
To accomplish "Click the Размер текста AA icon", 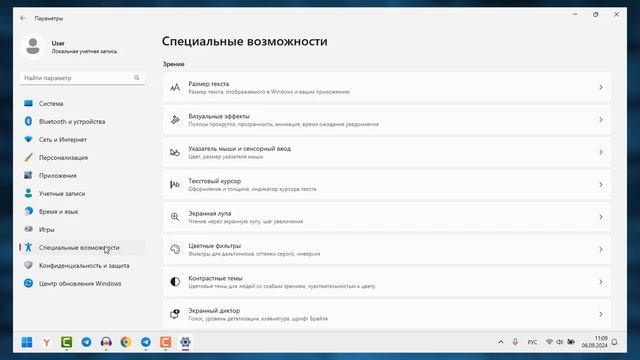I will [175, 87].
